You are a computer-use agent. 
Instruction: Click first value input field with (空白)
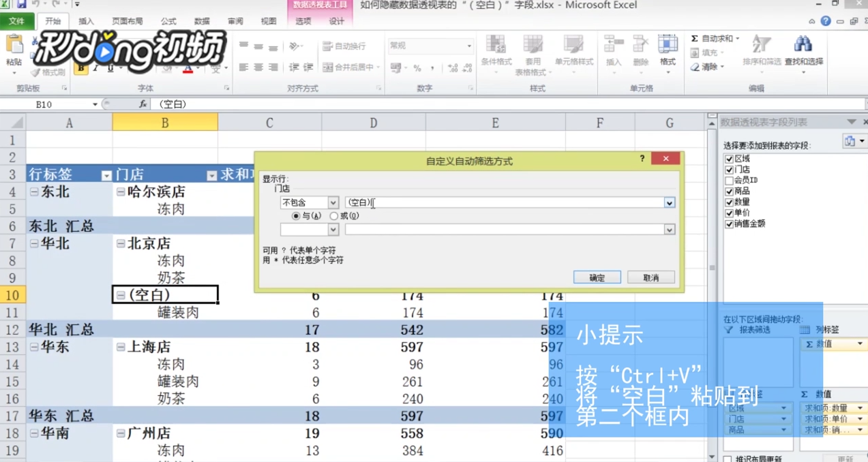pos(505,202)
